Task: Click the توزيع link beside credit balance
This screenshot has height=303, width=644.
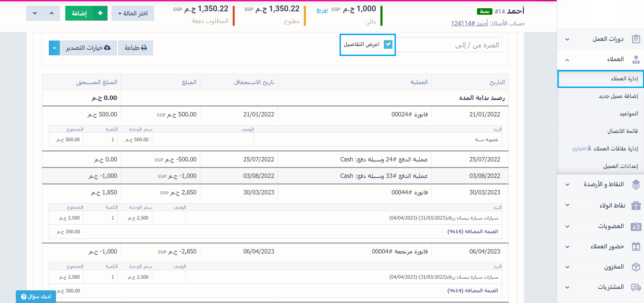Action: 322,10
